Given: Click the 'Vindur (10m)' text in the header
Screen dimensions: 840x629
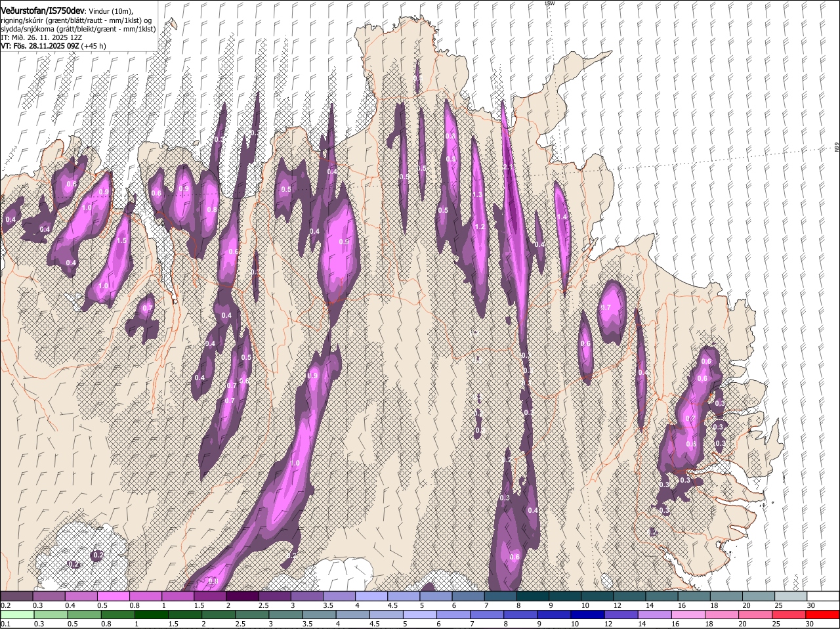Looking at the screenshot, I should [110, 11].
